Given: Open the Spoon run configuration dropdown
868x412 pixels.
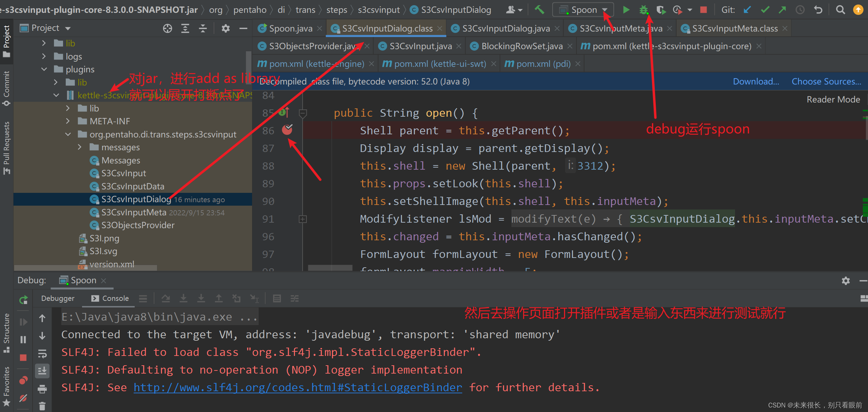Looking at the screenshot, I should pos(605,10).
